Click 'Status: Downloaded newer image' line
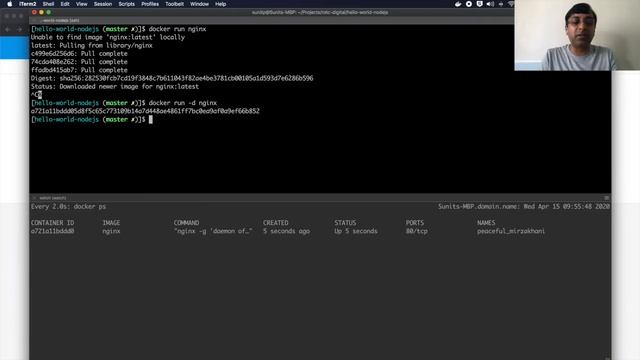 pyautogui.click(x=115, y=87)
